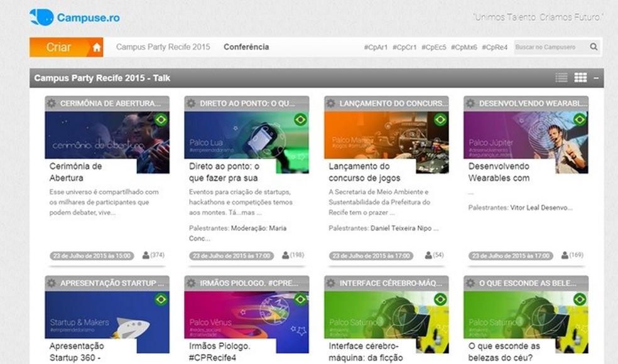Click Brazil flag badge on Direto ao Ponto
The height and width of the screenshot is (364, 618).
pyautogui.click(x=300, y=119)
